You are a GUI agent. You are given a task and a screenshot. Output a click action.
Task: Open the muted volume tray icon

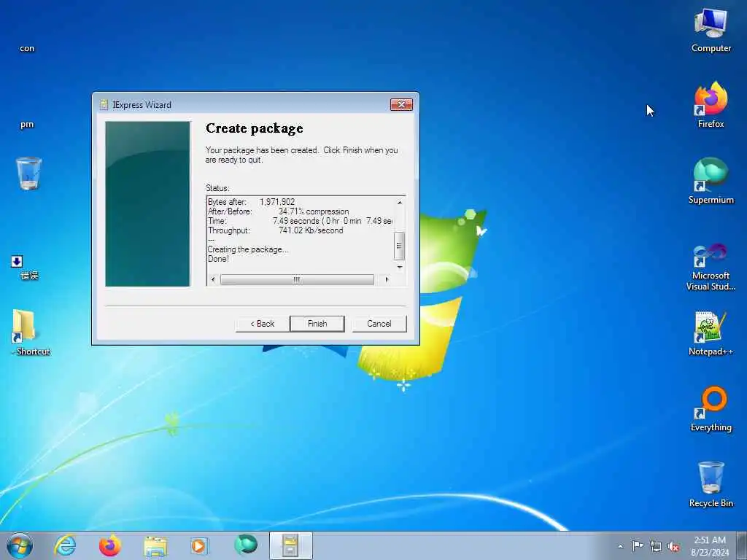point(673,546)
